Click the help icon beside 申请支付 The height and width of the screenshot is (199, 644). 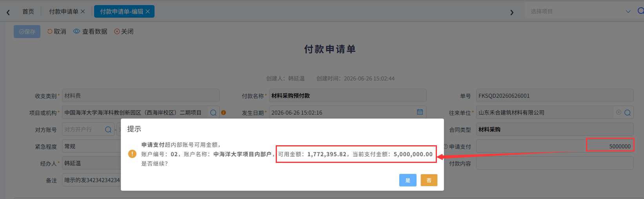tap(446, 146)
